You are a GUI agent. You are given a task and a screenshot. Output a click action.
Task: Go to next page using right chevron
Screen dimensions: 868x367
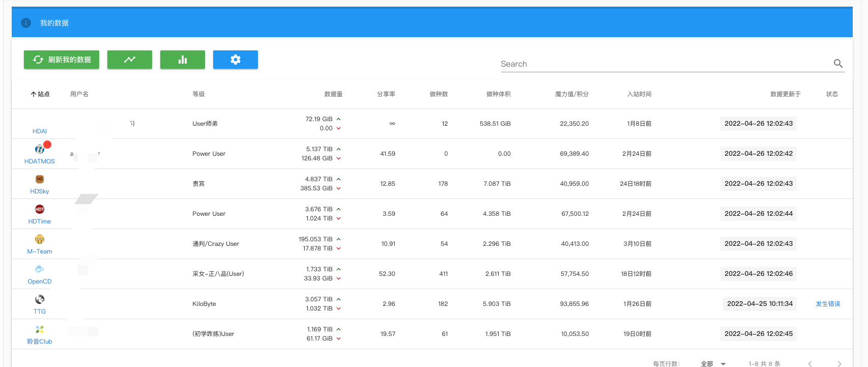pos(839,363)
